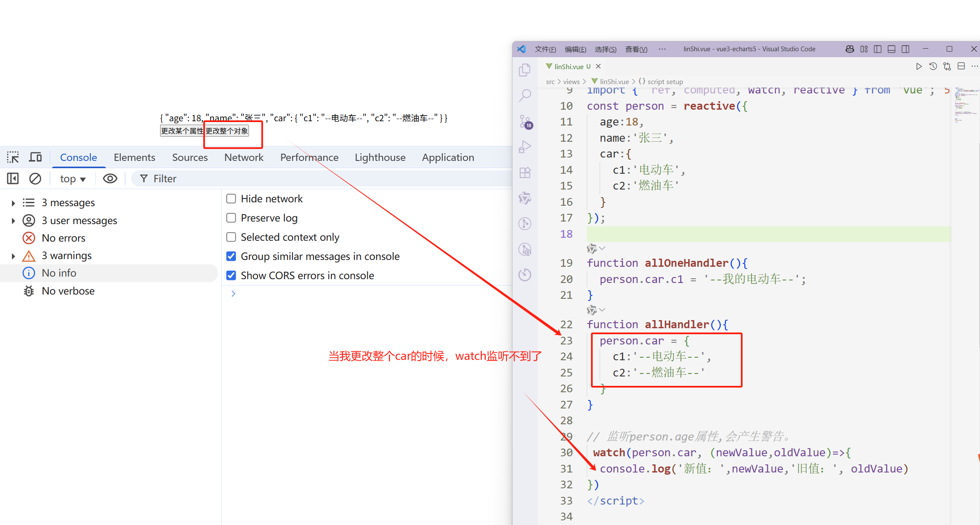Uncheck Group similar messages in console
Image resolution: width=980 pixels, height=525 pixels.
pyautogui.click(x=231, y=256)
